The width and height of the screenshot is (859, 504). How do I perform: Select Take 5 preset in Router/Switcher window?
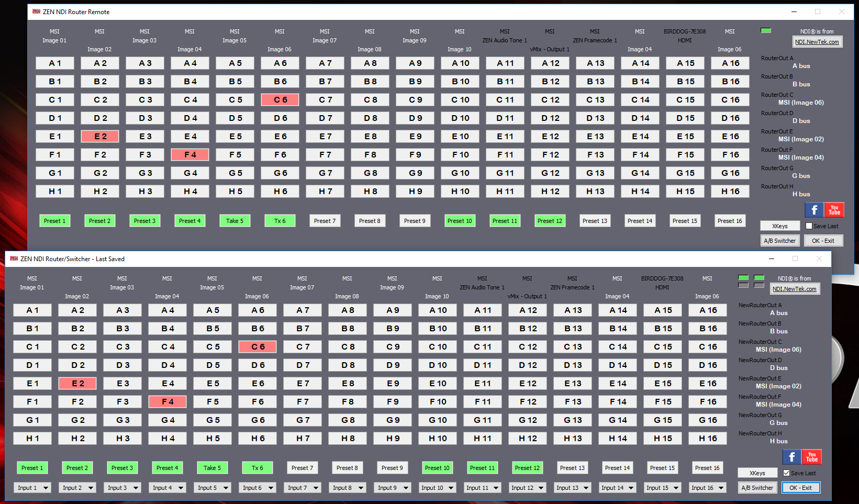click(212, 468)
